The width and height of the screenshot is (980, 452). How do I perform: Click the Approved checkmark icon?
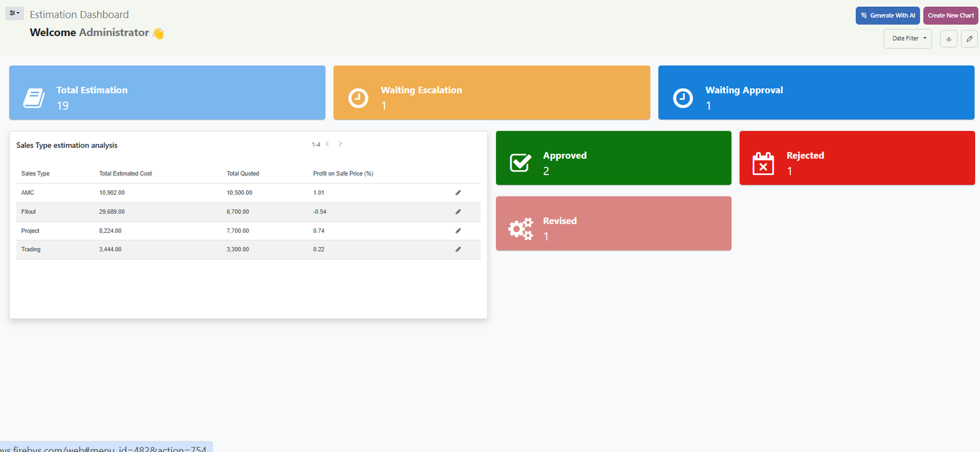520,163
